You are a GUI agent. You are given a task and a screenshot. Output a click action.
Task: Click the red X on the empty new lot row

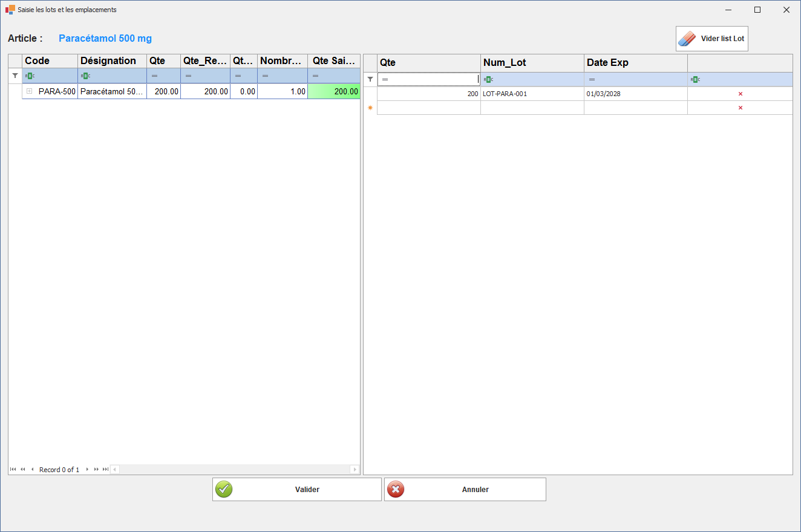(x=740, y=108)
